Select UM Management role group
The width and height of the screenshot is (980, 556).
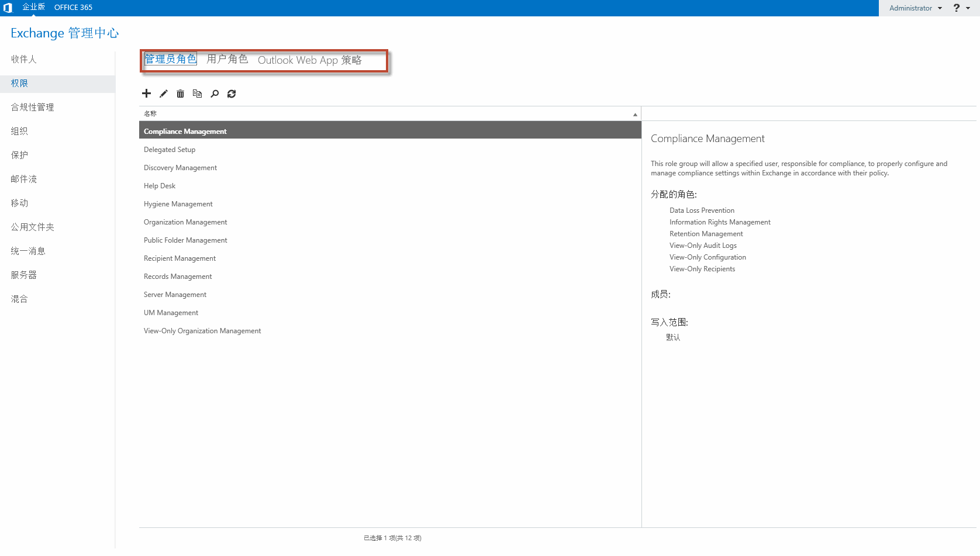pyautogui.click(x=390, y=313)
